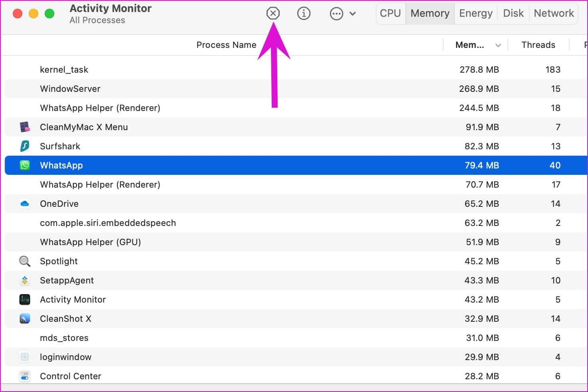Click the OneDrive cloud icon
The height and width of the screenshot is (392, 588).
pos(25,204)
